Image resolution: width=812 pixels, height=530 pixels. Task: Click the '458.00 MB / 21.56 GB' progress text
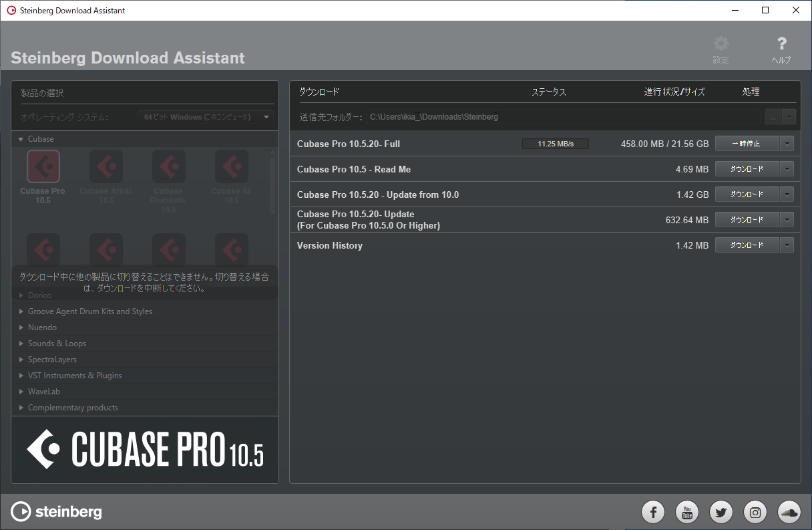tap(665, 144)
